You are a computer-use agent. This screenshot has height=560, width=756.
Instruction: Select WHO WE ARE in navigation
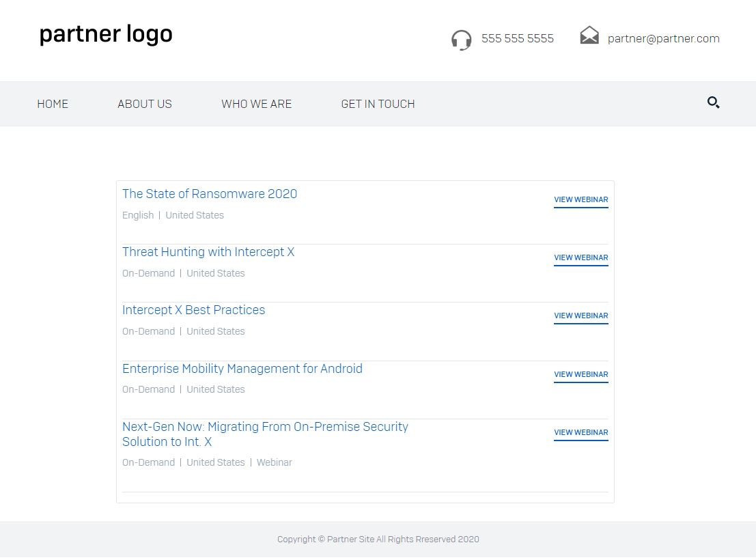pos(257,104)
